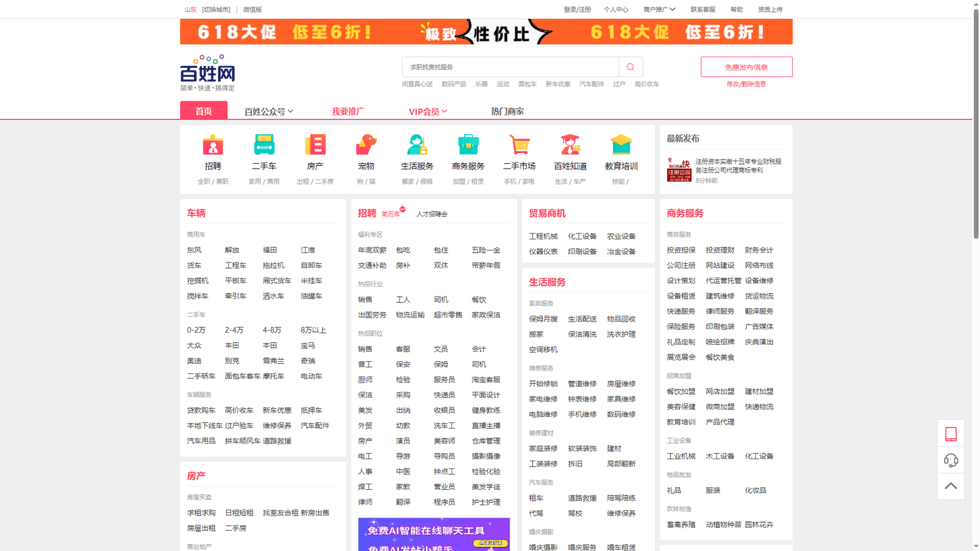Select the 首页 tab
This screenshot has width=980, height=551.
pos(203,111)
